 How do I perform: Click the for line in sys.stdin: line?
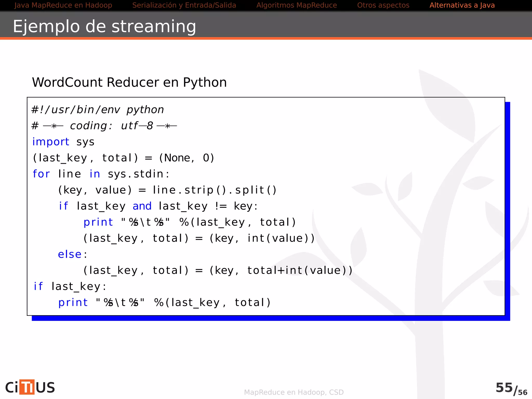point(101,174)
